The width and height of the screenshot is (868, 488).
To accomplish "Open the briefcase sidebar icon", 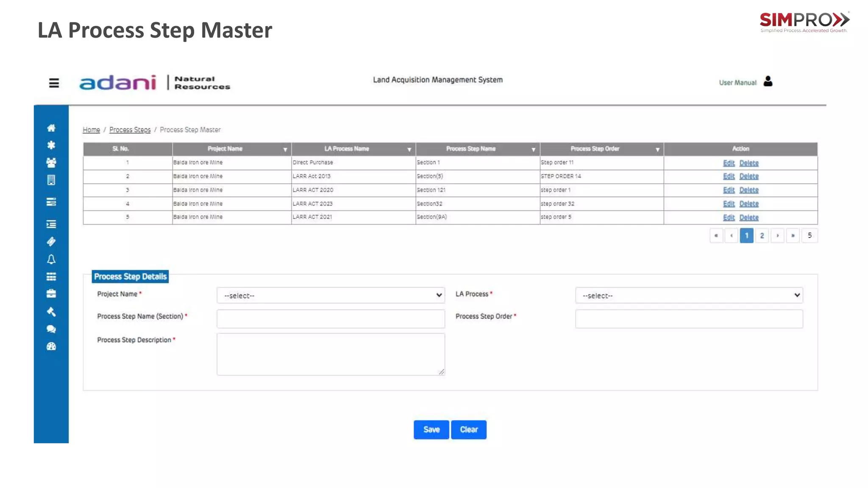I will tap(51, 294).
